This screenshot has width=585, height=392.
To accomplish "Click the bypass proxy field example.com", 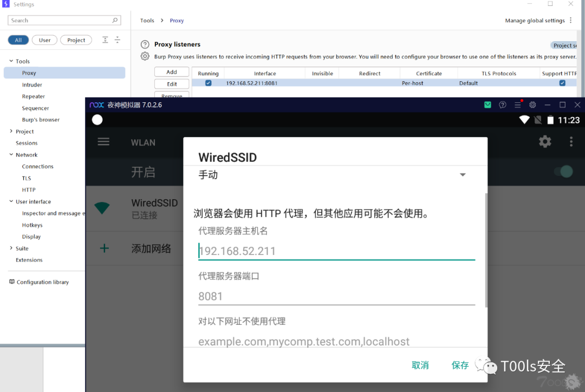I will click(336, 341).
